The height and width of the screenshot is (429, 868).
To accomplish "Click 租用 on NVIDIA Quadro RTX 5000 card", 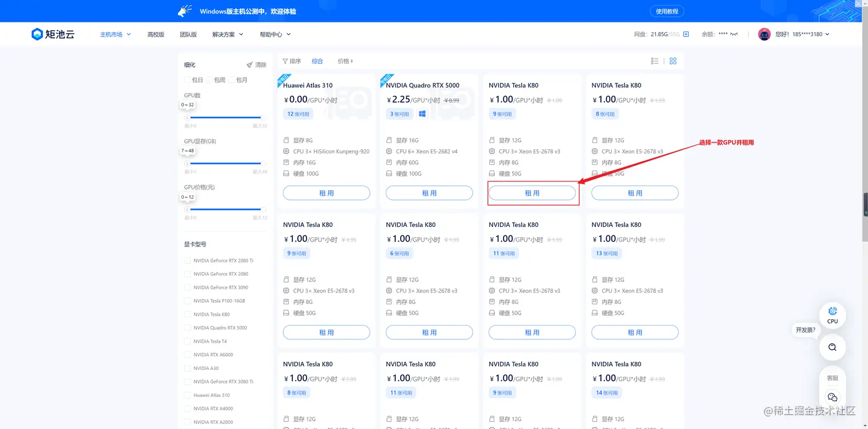I will tap(429, 193).
